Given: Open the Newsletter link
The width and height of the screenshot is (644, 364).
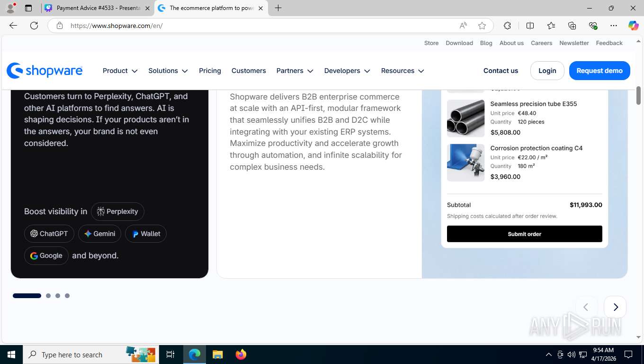Looking at the screenshot, I should pos(574,43).
